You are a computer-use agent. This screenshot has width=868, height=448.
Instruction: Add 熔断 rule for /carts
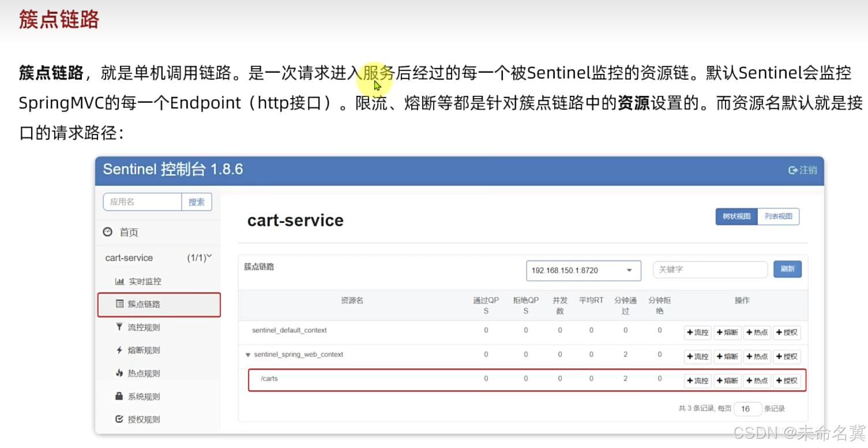pos(728,381)
